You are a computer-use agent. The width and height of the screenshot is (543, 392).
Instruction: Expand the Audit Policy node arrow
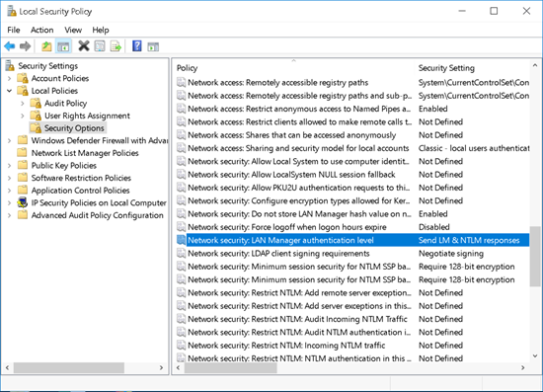23,104
